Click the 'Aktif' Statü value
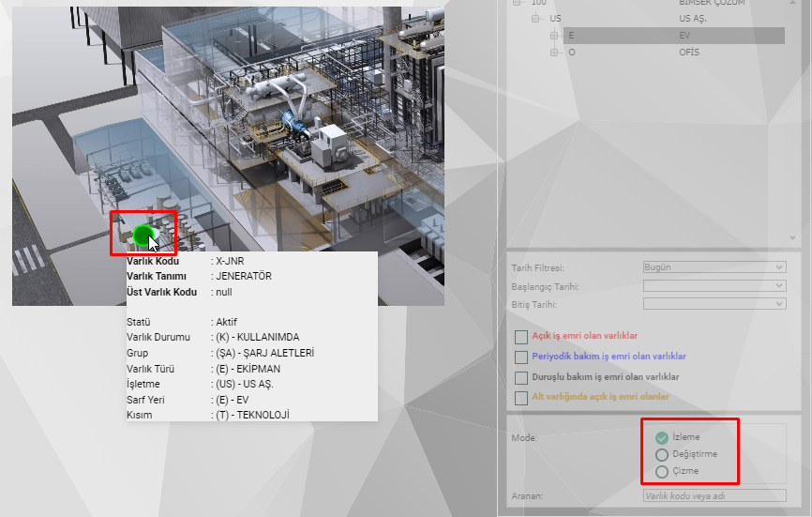This screenshot has width=812, height=517. 226,322
